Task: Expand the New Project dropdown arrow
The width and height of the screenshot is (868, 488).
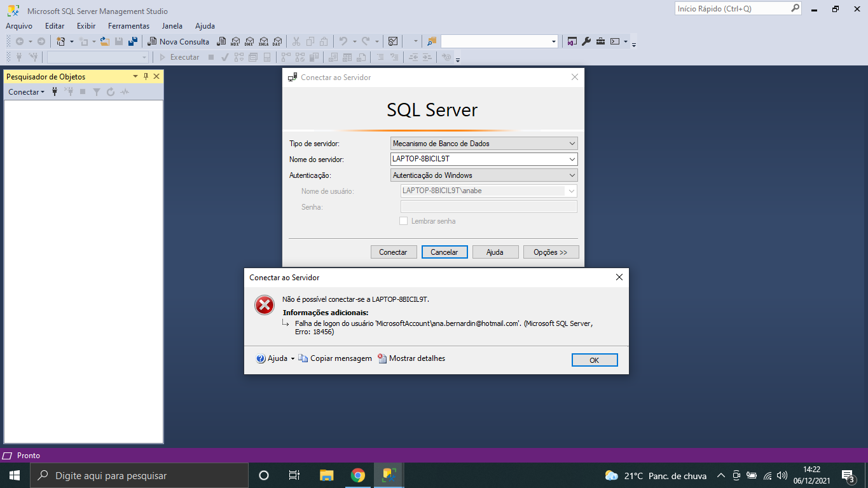Action: (x=72, y=41)
